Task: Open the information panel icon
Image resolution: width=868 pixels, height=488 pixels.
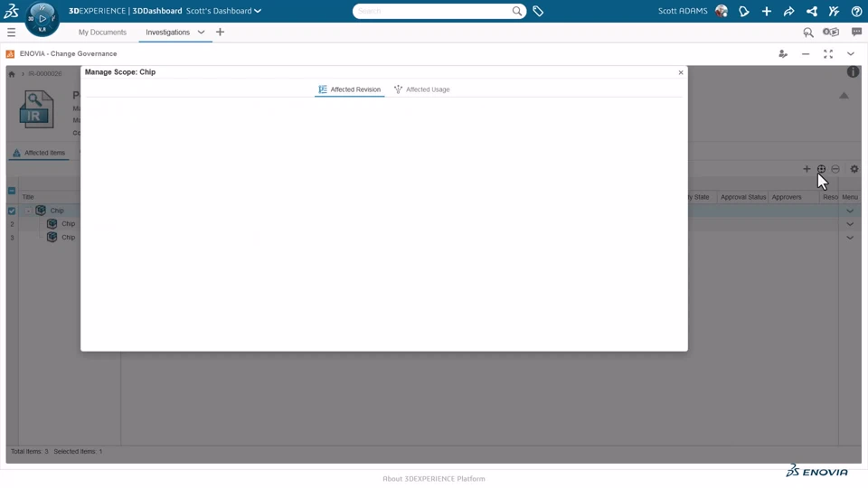Action: (853, 72)
